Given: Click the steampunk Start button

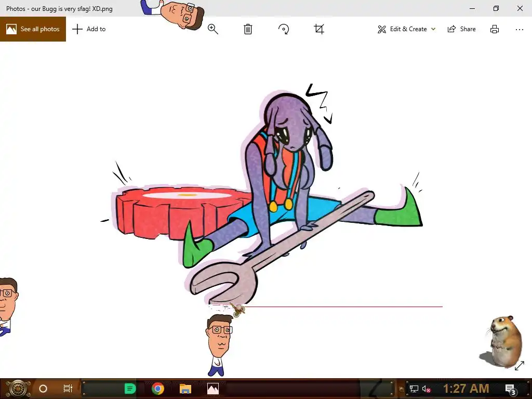Looking at the screenshot, I should 18,389.
